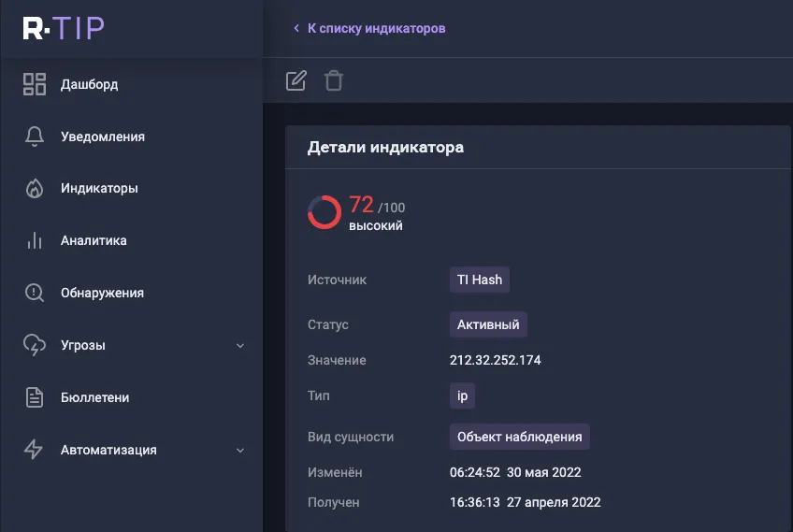
Task: Open Дашборд via its grid icon
Action: [35, 84]
